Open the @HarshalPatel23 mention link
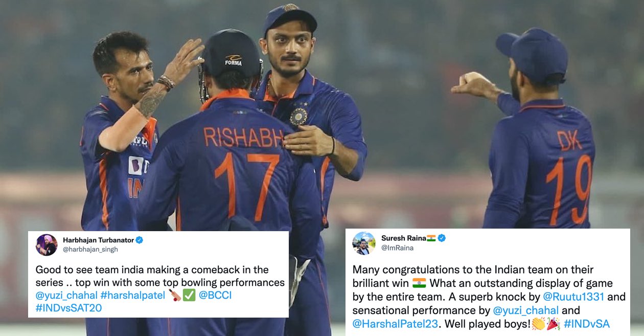This screenshot has height=336, width=644. (396, 324)
